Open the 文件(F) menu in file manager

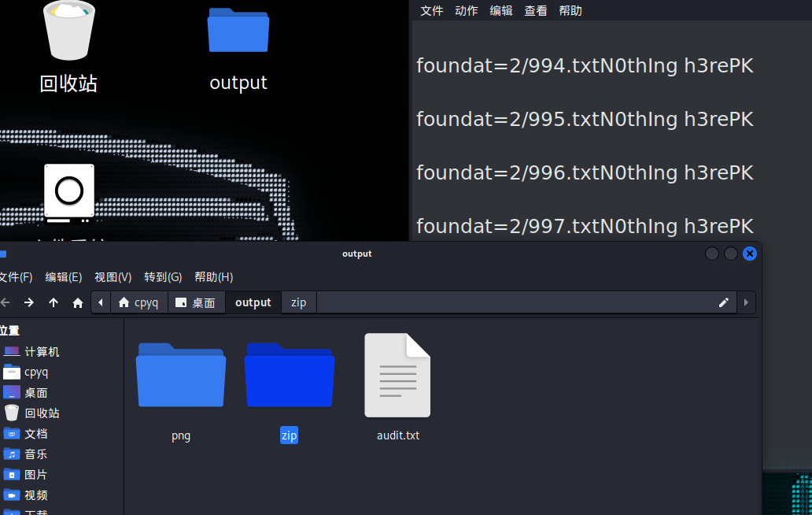click(x=16, y=277)
